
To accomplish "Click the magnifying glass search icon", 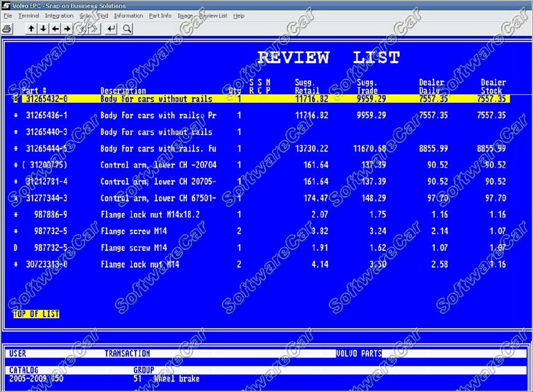I will tap(127, 28).
